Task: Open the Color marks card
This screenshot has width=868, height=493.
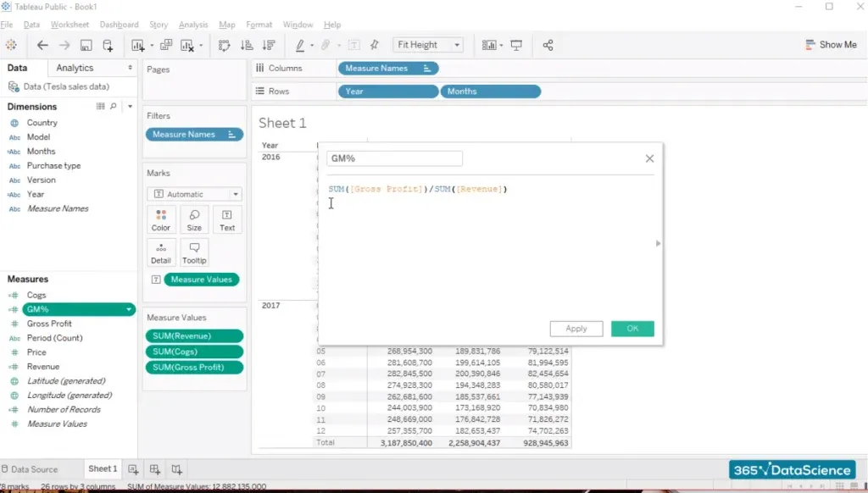Action: click(161, 219)
